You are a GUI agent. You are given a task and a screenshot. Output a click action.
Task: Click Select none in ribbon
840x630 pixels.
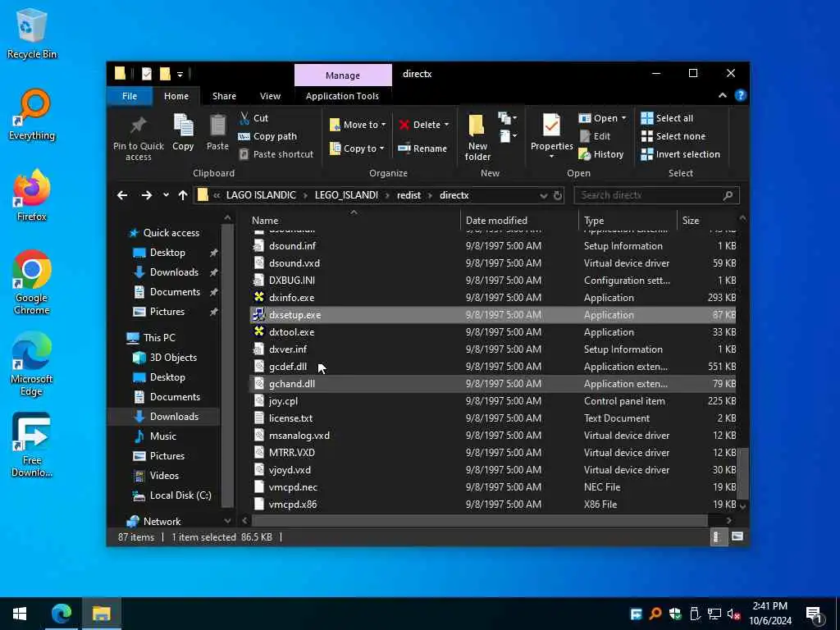click(673, 136)
